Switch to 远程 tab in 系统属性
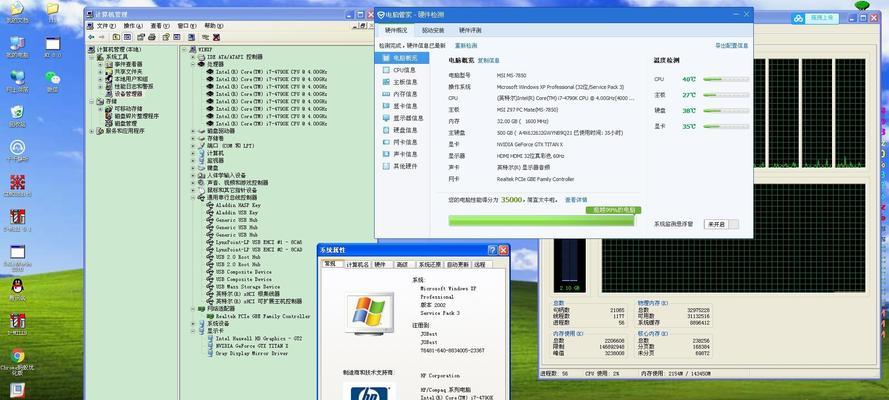Screen dimensions: 889x400 point(480,265)
